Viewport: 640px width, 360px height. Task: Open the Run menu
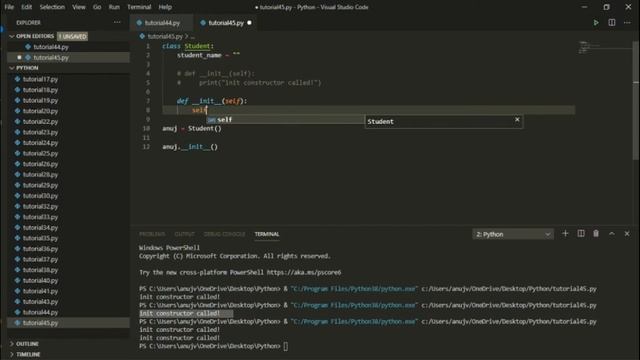pyautogui.click(x=114, y=7)
